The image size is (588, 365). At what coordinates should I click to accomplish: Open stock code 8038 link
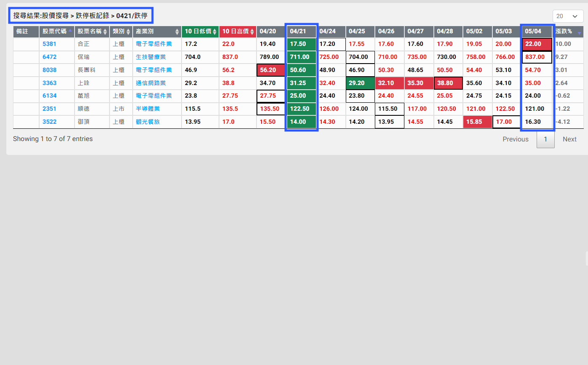click(x=49, y=70)
